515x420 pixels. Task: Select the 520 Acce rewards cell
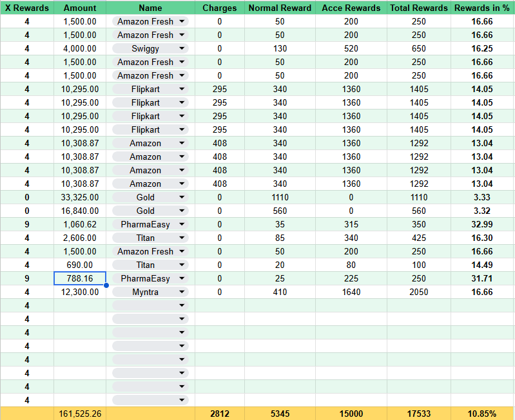(x=351, y=48)
